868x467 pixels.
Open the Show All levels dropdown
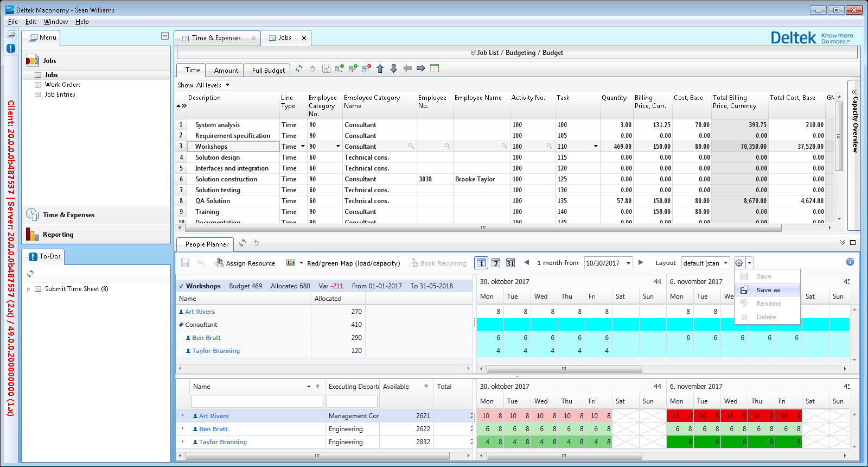[x=213, y=85]
